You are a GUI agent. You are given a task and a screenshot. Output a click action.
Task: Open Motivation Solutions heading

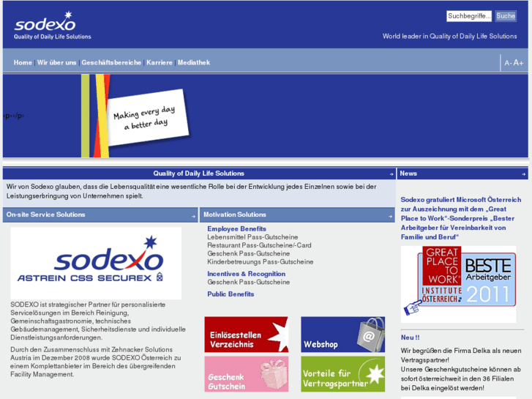click(x=235, y=215)
